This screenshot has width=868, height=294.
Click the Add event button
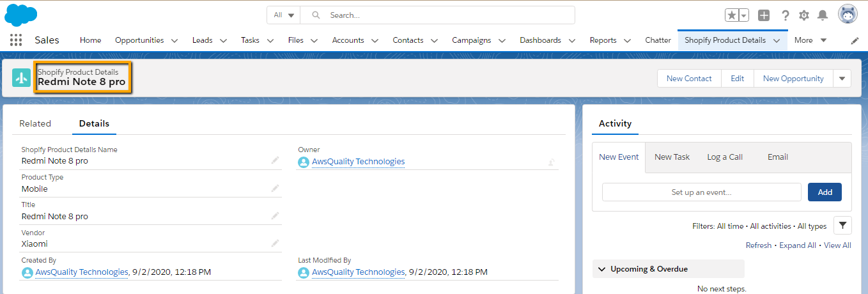click(x=825, y=192)
